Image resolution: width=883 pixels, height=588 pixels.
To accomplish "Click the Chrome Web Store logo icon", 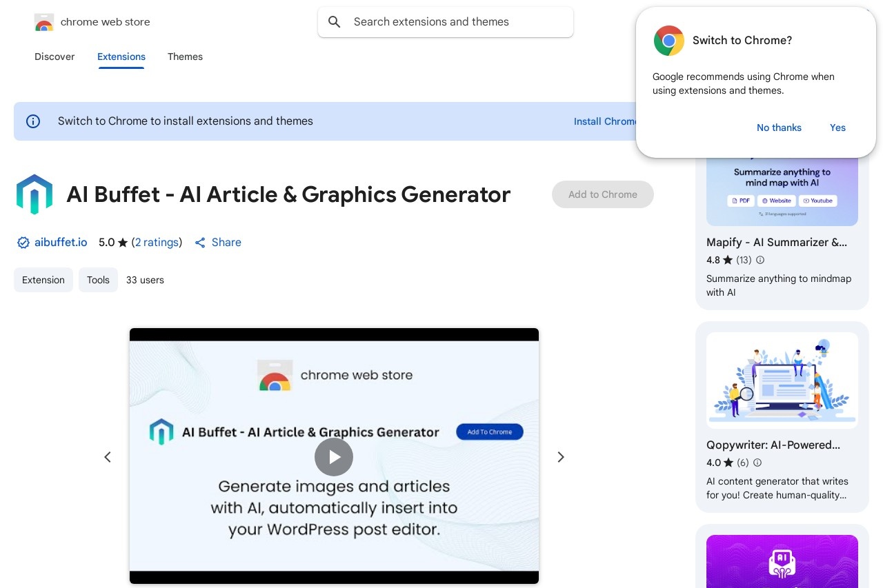I will (44, 22).
